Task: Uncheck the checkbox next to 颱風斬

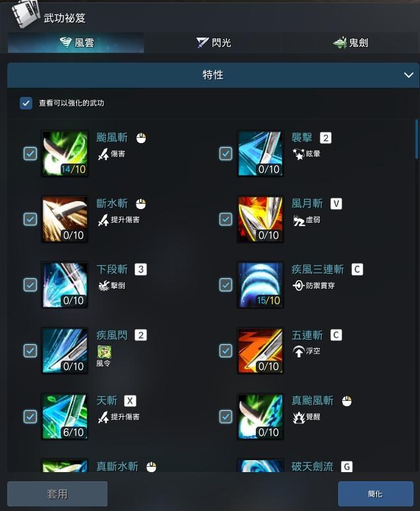Action: point(30,154)
